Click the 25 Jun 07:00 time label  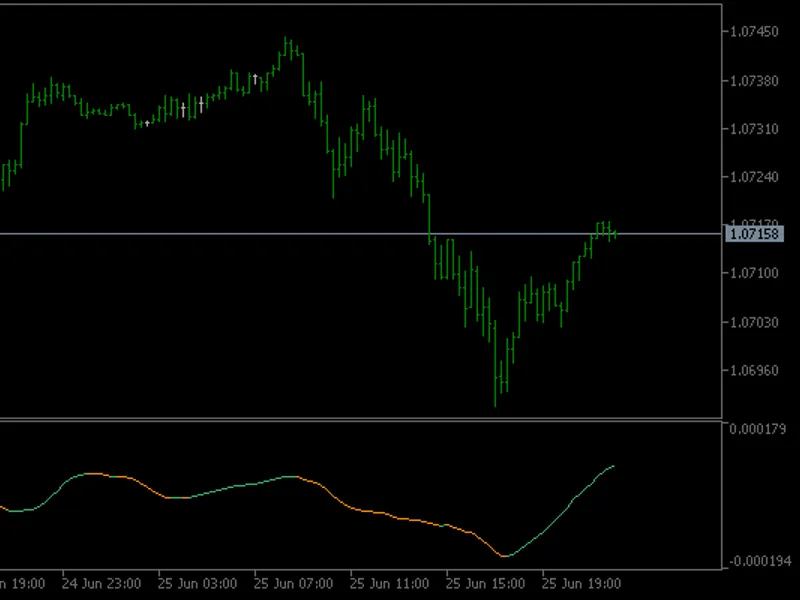point(293,584)
